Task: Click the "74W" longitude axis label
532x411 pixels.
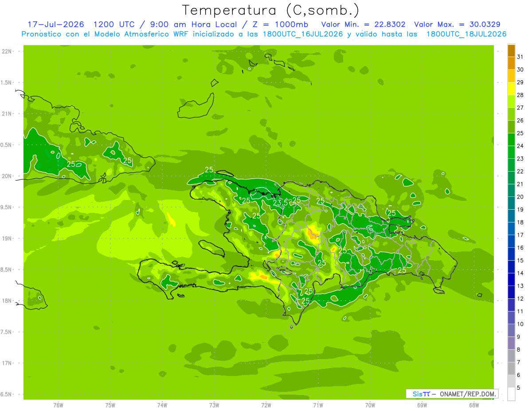Action: (x=162, y=405)
